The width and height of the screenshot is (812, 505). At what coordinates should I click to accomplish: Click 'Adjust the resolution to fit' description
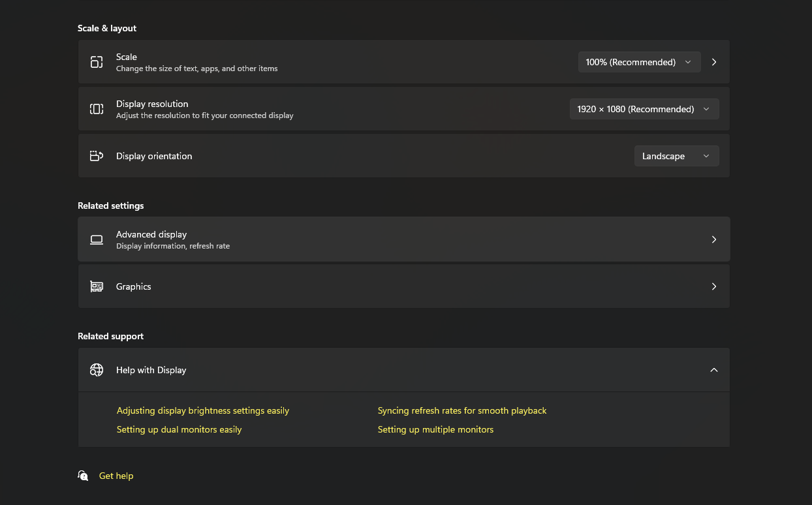point(205,115)
